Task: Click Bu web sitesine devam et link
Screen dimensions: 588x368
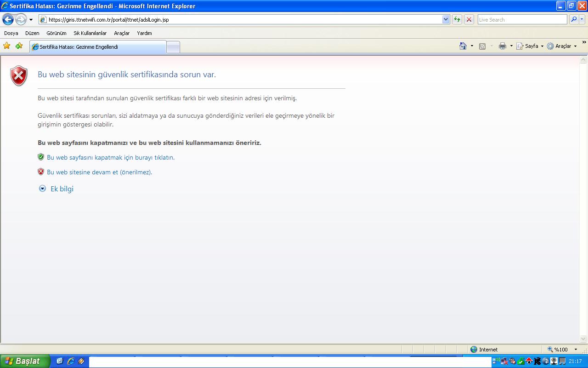Action: (99, 172)
